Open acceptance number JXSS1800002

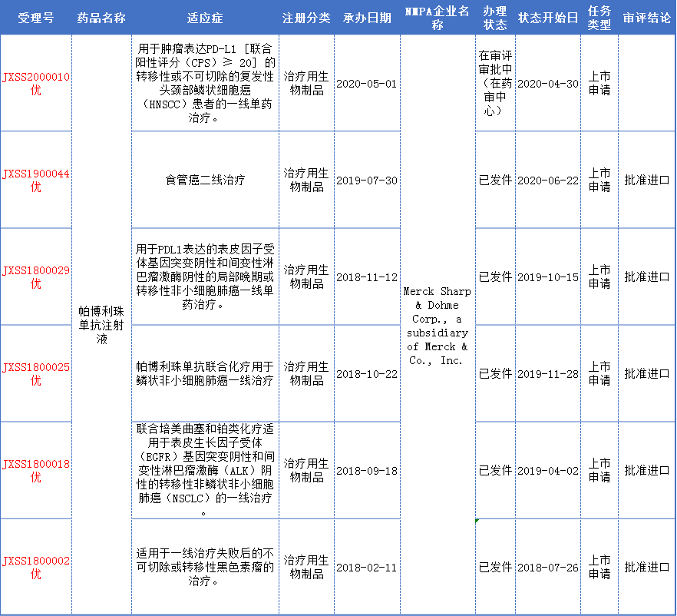point(36,567)
